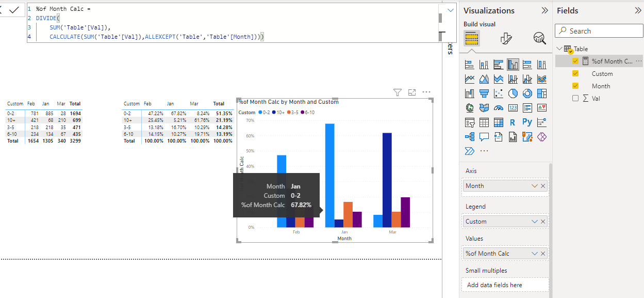Screen dimensions: 644x298
Task: Select the ribbon chart visual
Action: (542, 79)
